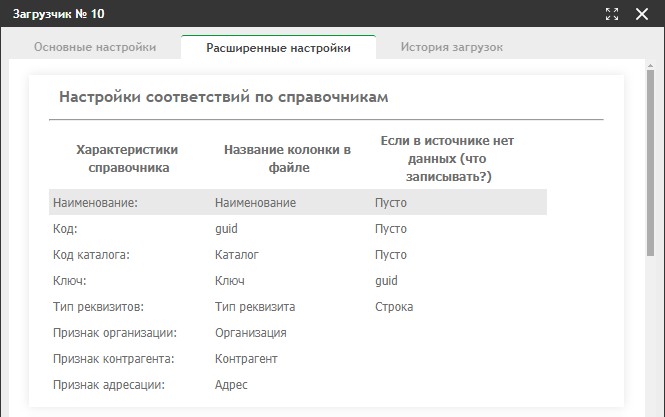Select the 'Признак контрагента:' row label
Viewport: 665px width, 417px height.
114,359
